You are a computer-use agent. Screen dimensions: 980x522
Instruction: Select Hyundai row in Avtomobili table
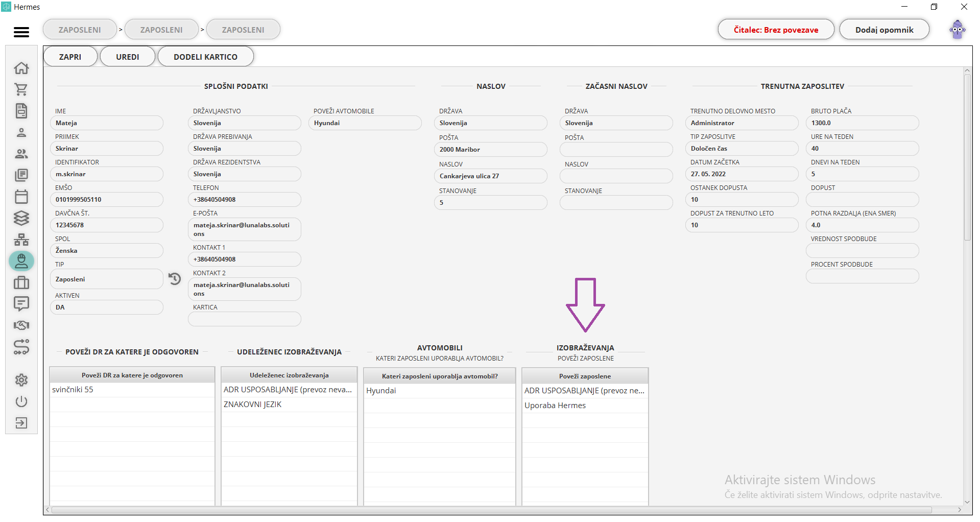(x=440, y=391)
